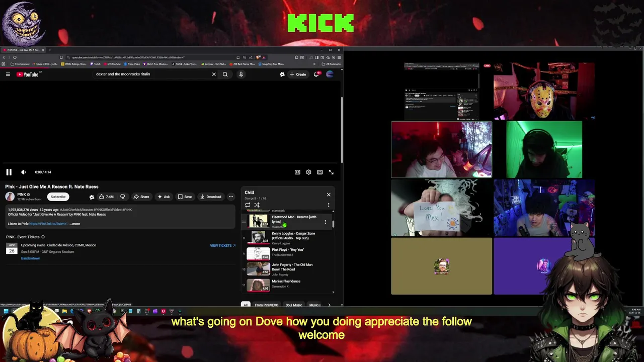Mute the video volume
This screenshot has width=644, height=362.
(23, 172)
